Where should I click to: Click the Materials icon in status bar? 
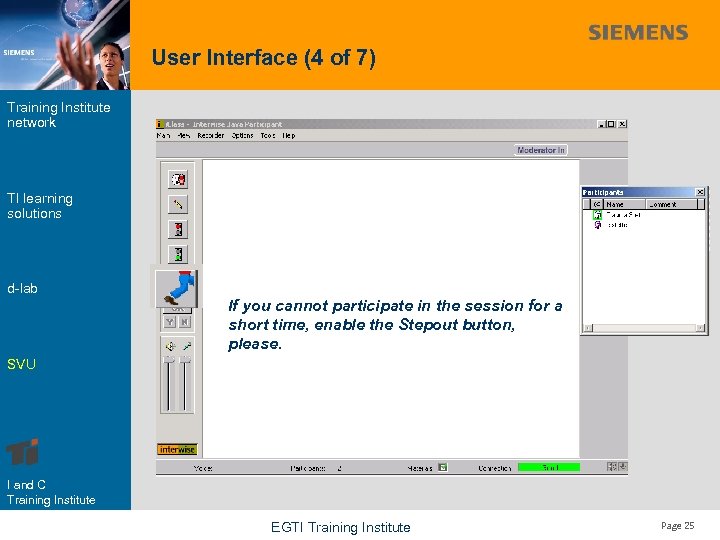coord(443,467)
